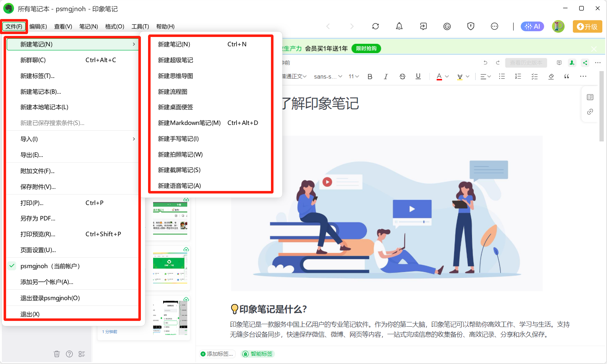Click the note editor vertical scrollbar
This screenshot has width=607, height=364.
tap(602, 106)
